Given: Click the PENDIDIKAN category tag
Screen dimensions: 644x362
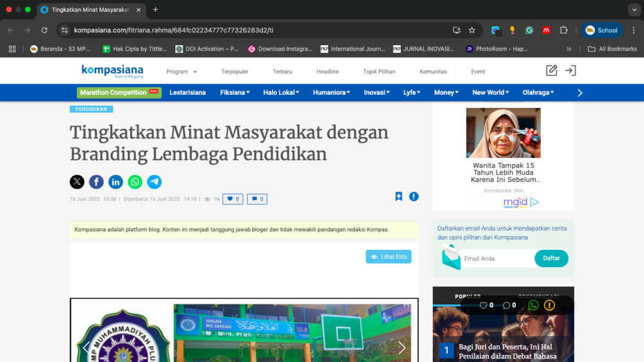Looking at the screenshot, I should [x=91, y=109].
